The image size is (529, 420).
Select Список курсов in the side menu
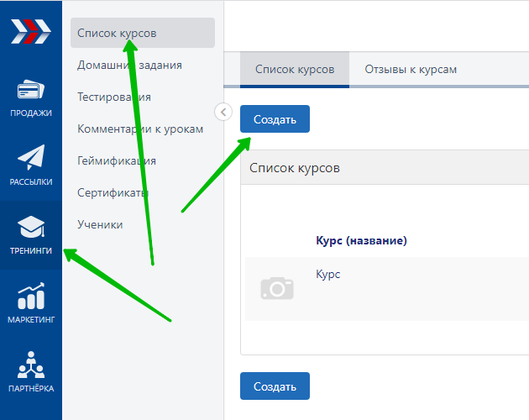(x=117, y=34)
